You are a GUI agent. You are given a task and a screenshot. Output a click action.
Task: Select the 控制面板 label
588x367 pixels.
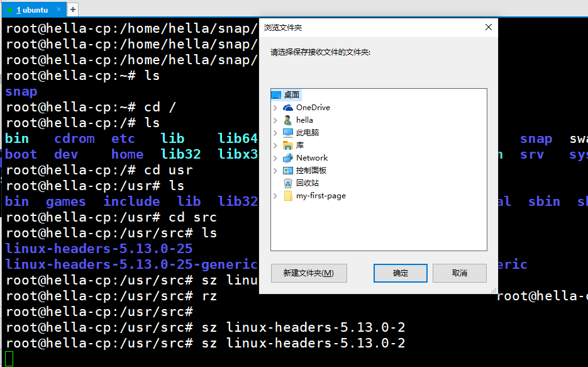coord(311,171)
